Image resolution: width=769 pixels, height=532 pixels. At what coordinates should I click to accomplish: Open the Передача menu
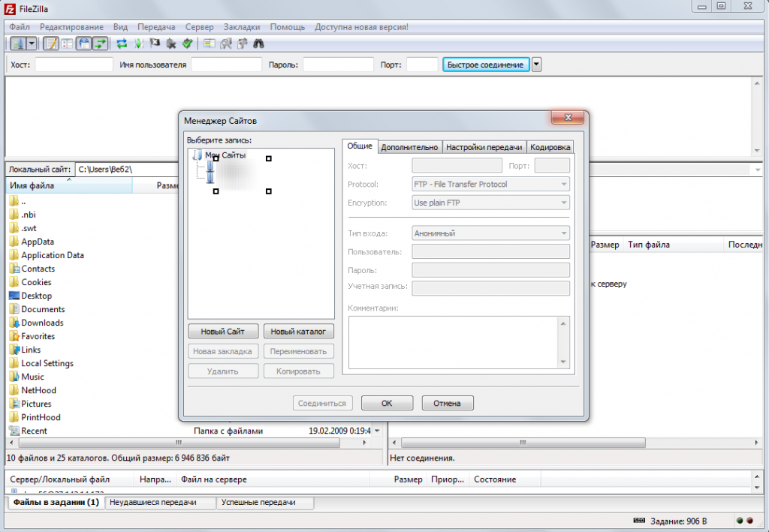[x=156, y=27]
